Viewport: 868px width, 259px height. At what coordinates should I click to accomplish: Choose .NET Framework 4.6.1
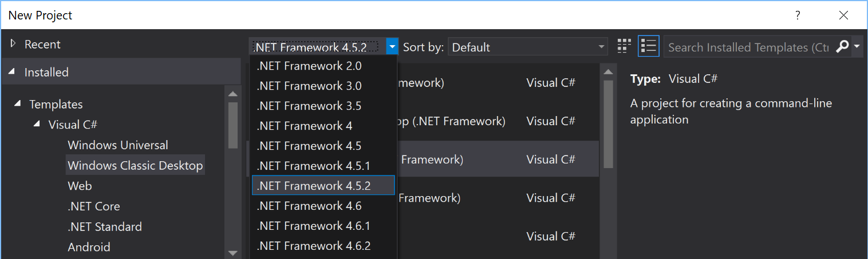(323, 226)
